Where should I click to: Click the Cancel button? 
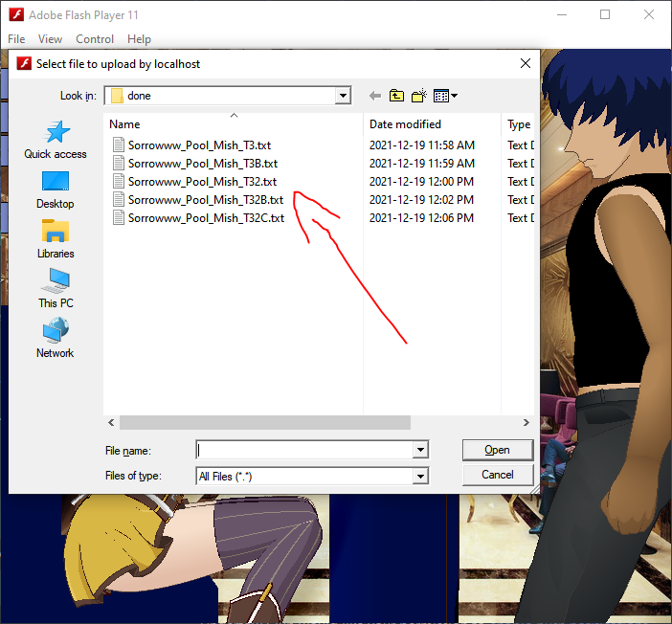(x=497, y=475)
